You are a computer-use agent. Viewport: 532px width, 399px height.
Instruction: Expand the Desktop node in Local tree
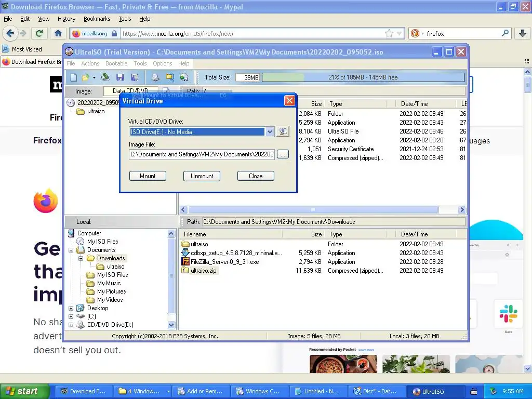pos(71,309)
